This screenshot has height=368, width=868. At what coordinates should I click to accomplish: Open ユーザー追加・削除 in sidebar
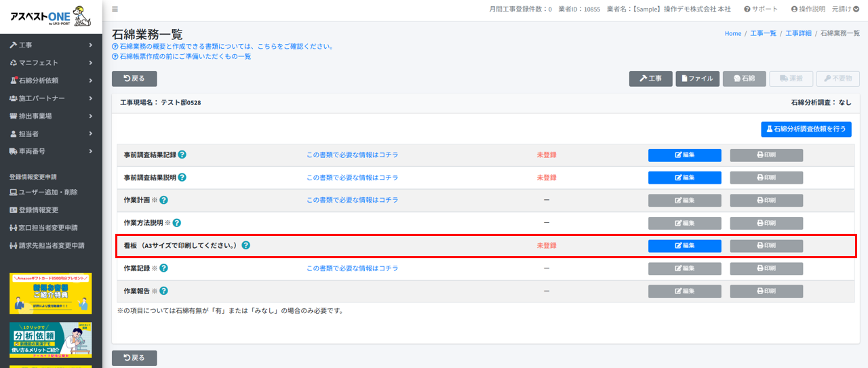[x=47, y=192]
